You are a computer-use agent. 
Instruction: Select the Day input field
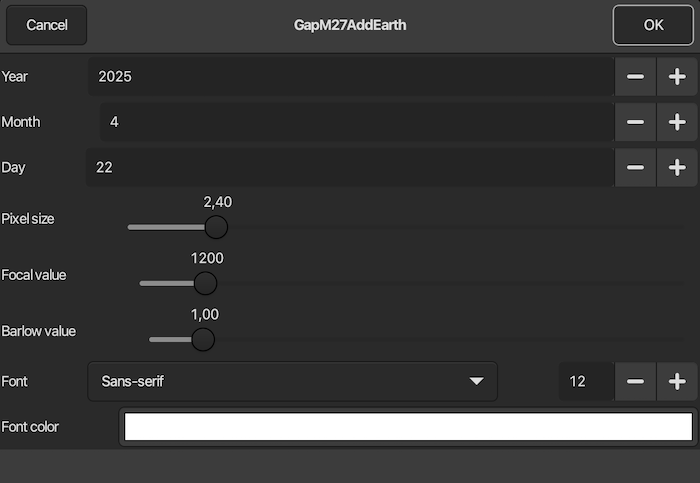click(350, 167)
